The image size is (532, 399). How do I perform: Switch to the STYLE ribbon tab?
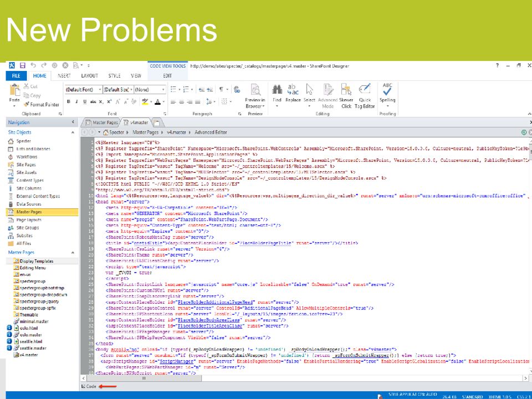tap(114, 76)
